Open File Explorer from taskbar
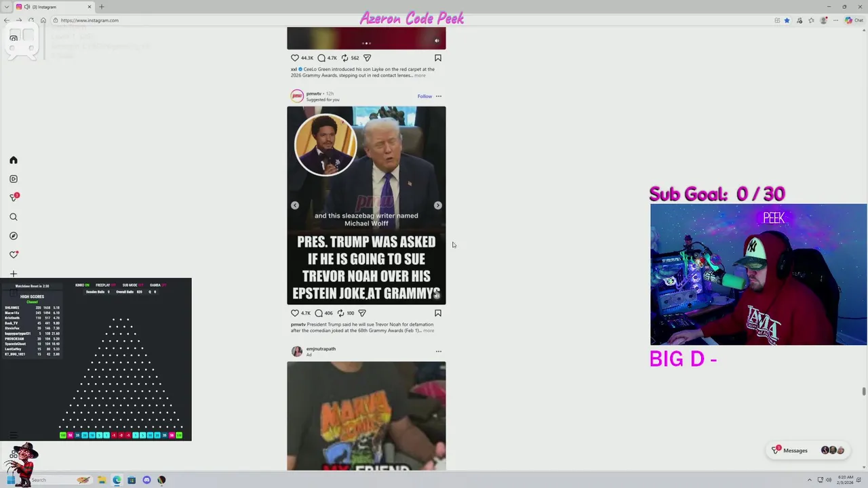The image size is (868, 488). tap(102, 480)
